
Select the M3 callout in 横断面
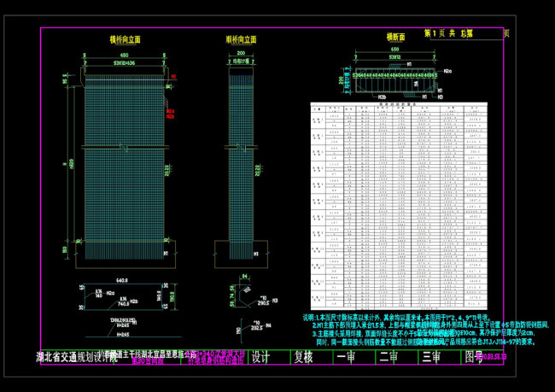(x=441, y=97)
